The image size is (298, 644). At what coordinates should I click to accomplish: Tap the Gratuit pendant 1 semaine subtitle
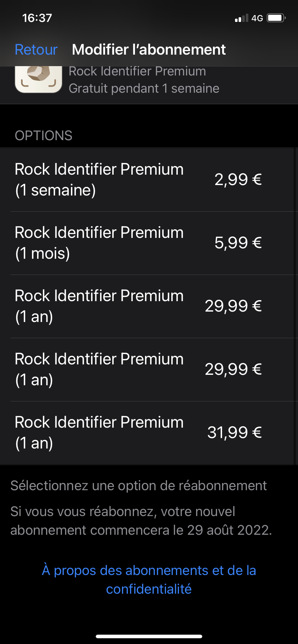coord(144,88)
